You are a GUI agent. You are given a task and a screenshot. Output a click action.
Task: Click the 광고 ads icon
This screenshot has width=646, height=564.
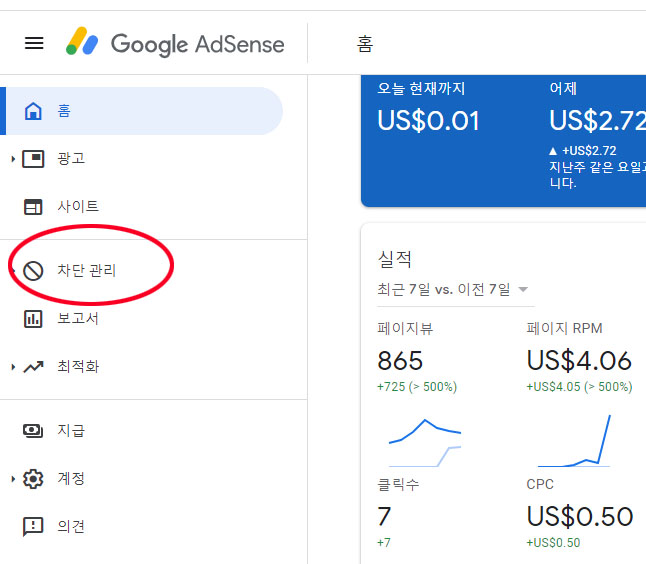pyautogui.click(x=33, y=159)
